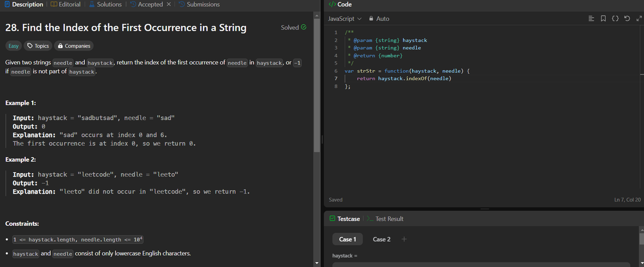This screenshot has width=644, height=267.
Task: Click the Code panel header icon
Action: (332, 4)
